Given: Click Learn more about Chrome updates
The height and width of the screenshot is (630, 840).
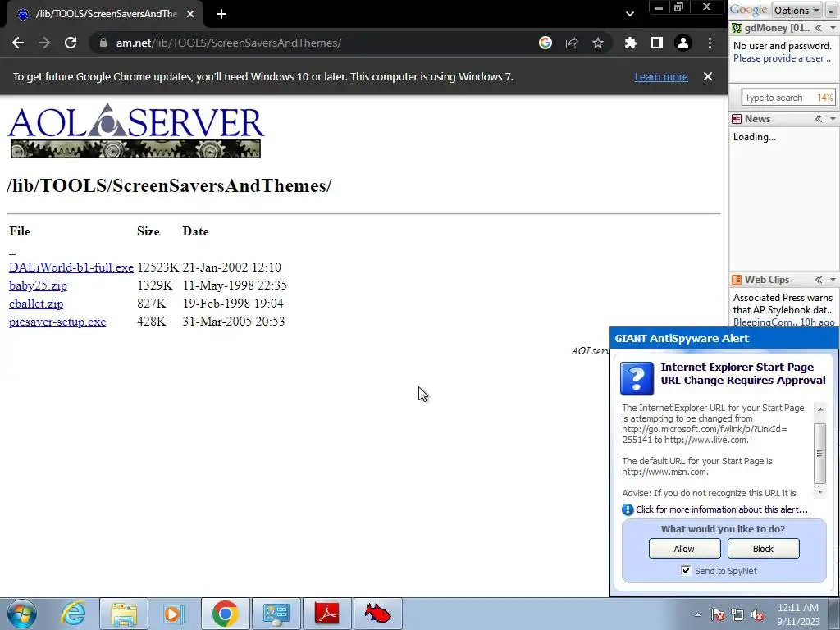Looking at the screenshot, I should click(661, 76).
